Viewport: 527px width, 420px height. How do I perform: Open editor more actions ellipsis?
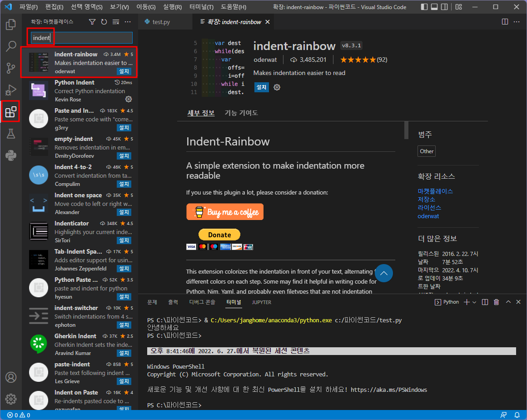point(517,22)
